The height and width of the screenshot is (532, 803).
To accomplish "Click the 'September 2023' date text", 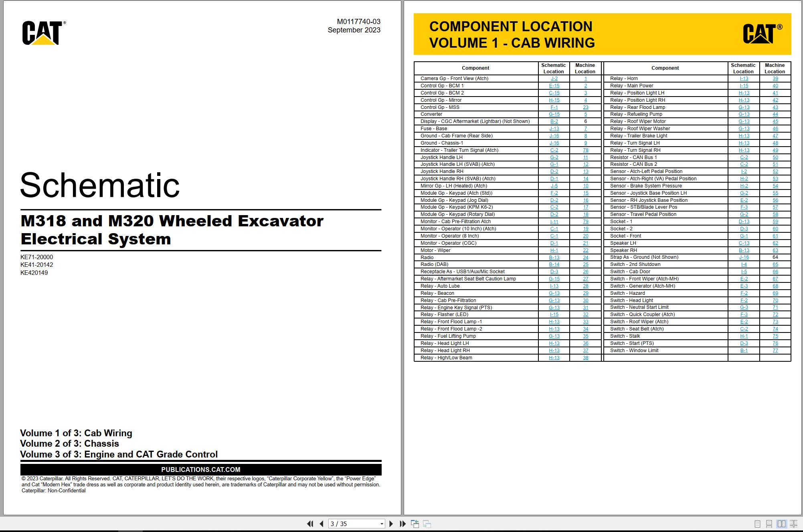I will coord(354,30).
